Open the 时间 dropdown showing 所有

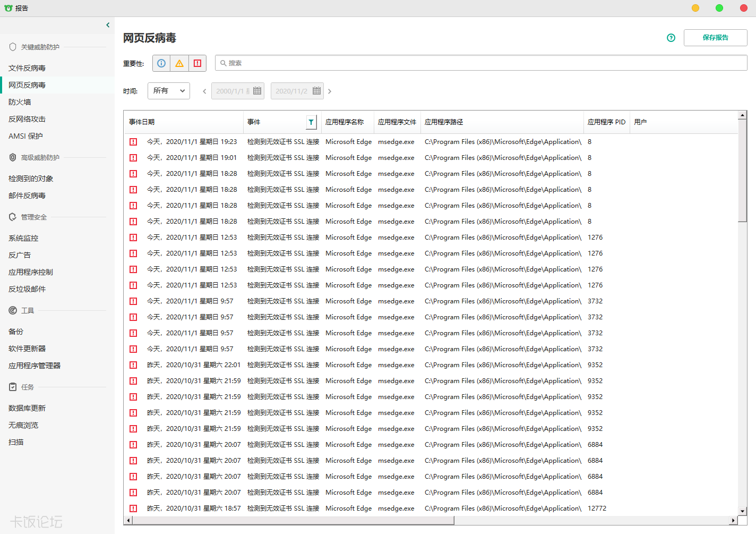point(169,91)
